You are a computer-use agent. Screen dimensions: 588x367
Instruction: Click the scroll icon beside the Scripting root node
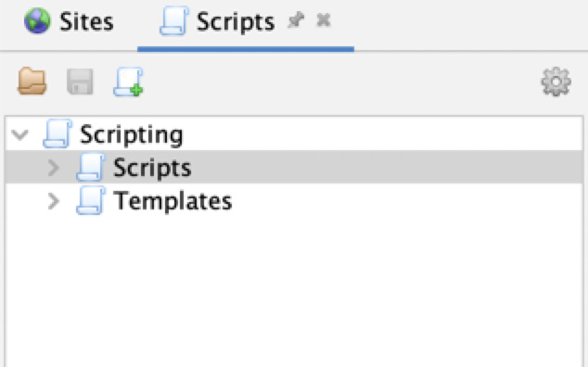[58, 133]
